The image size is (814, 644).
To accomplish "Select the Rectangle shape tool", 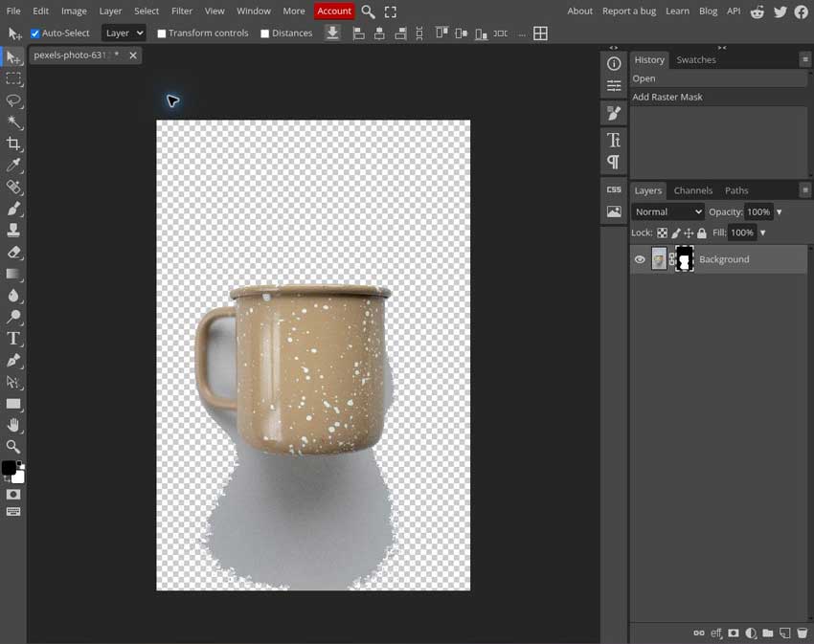I will point(13,404).
